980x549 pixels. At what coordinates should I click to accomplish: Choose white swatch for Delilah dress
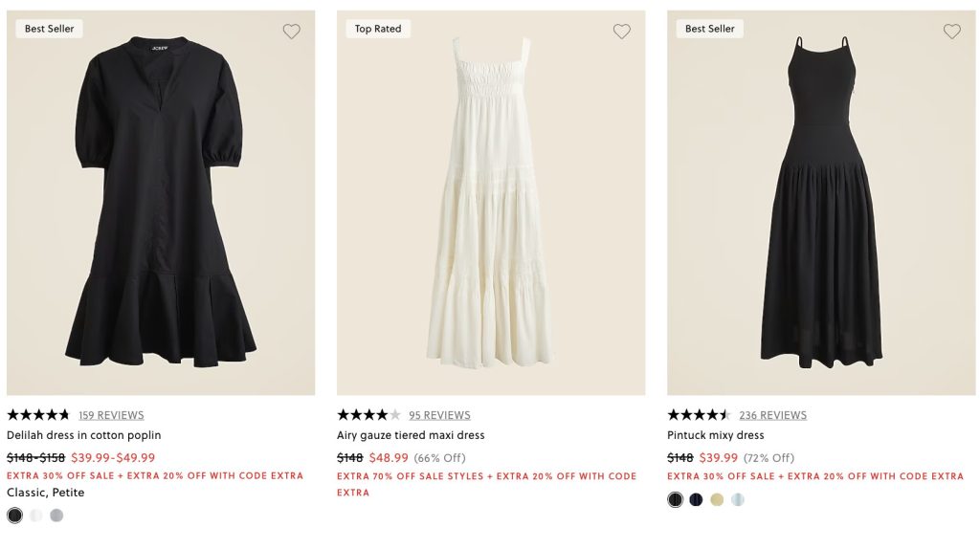pyautogui.click(x=36, y=516)
